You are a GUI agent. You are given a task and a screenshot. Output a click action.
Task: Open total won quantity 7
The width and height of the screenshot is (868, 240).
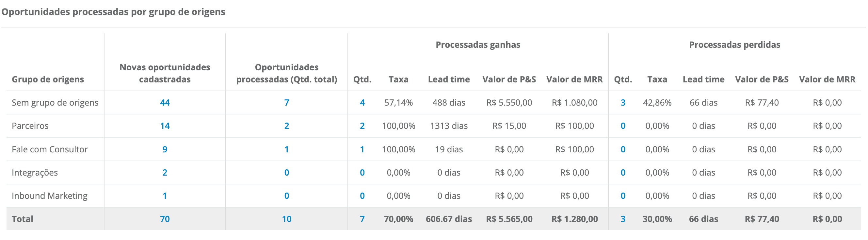coord(362,219)
